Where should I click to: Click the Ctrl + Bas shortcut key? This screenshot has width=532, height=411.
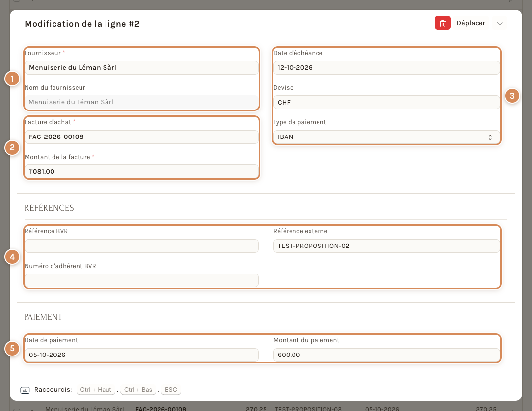138,390
